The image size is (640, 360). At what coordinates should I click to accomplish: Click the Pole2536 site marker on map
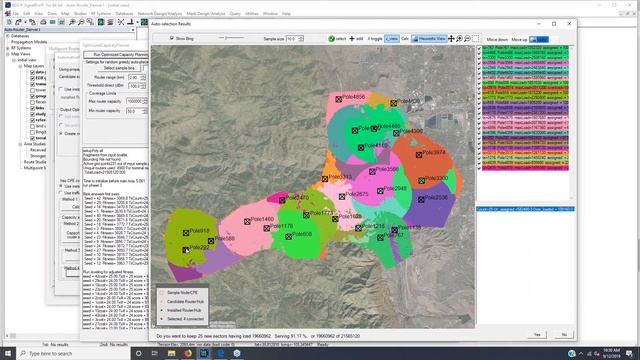(x=421, y=200)
